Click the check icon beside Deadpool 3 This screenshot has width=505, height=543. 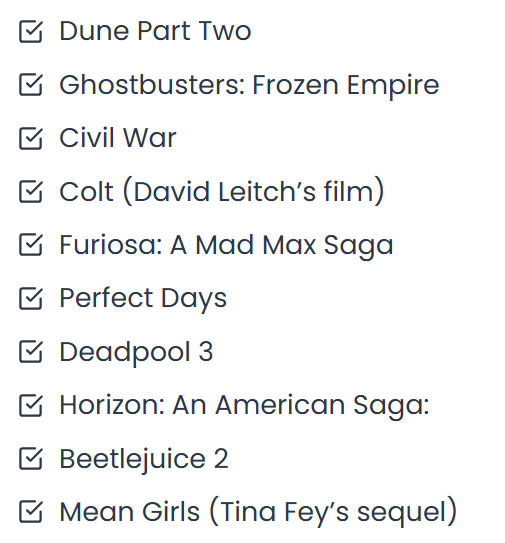[x=31, y=351]
